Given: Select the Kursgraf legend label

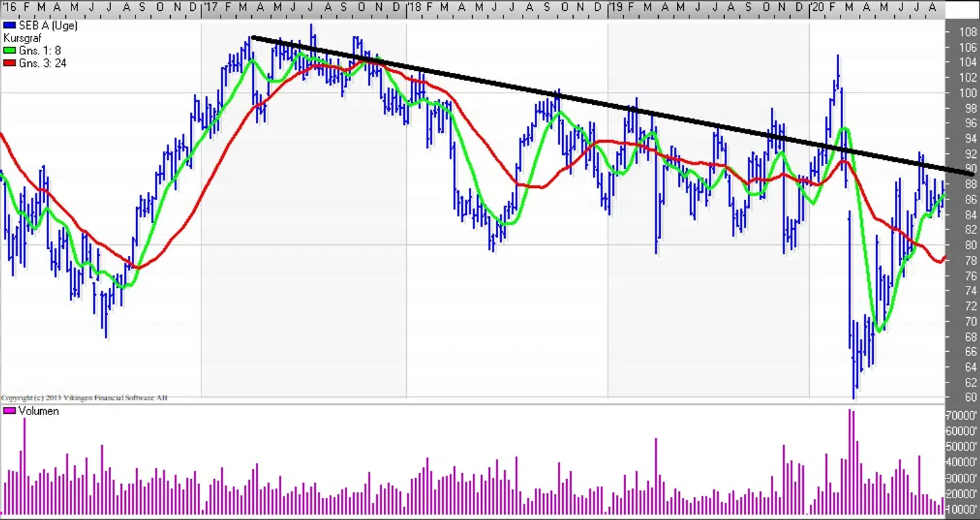Looking at the screenshot, I should 22,38.
